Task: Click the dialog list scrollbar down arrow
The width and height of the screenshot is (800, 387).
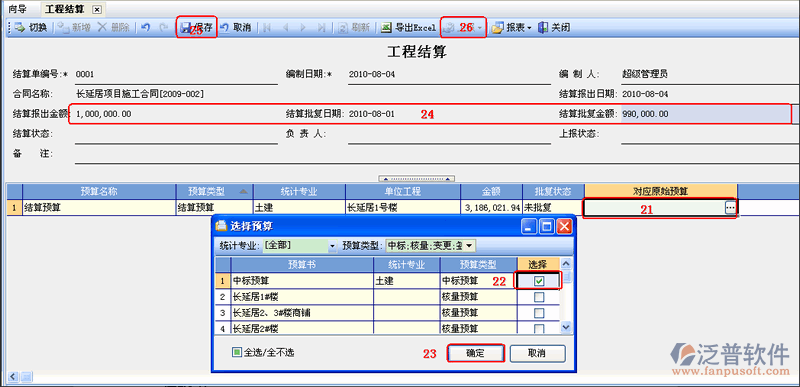Action: pos(565,327)
